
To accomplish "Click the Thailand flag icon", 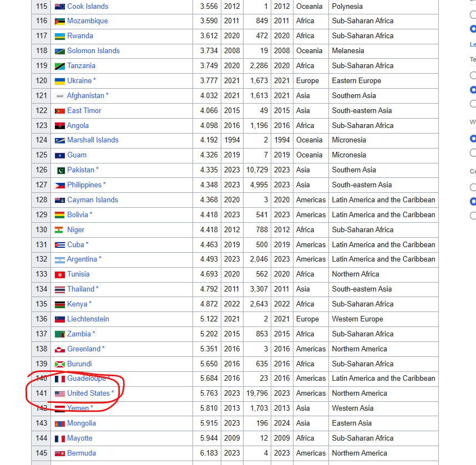I will point(60,290).
